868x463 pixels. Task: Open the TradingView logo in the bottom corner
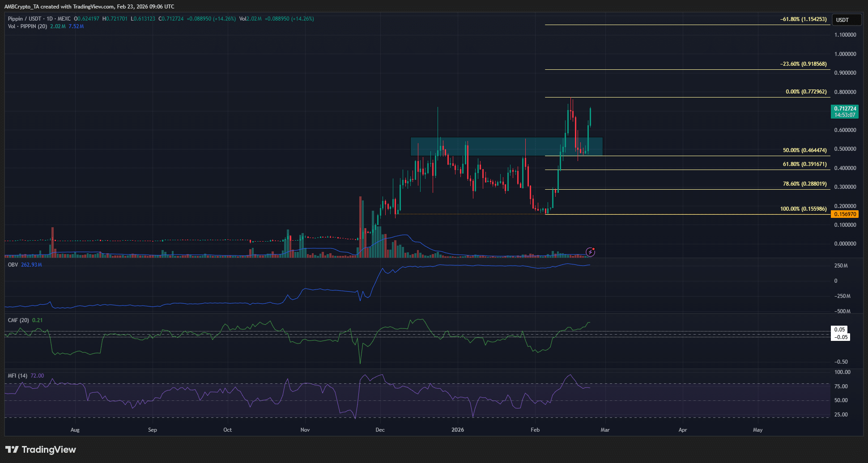pos(40,449)
